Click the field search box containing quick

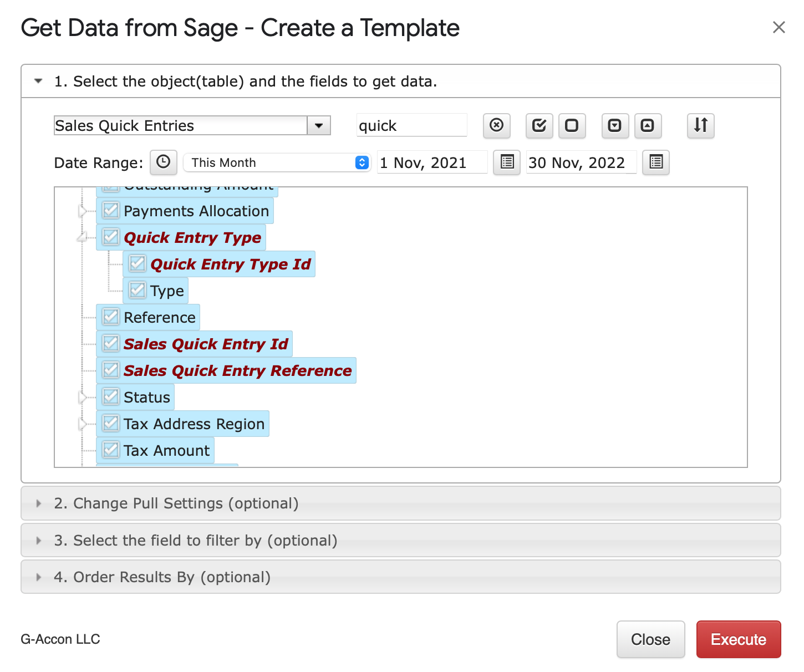(x=411, y=125)
